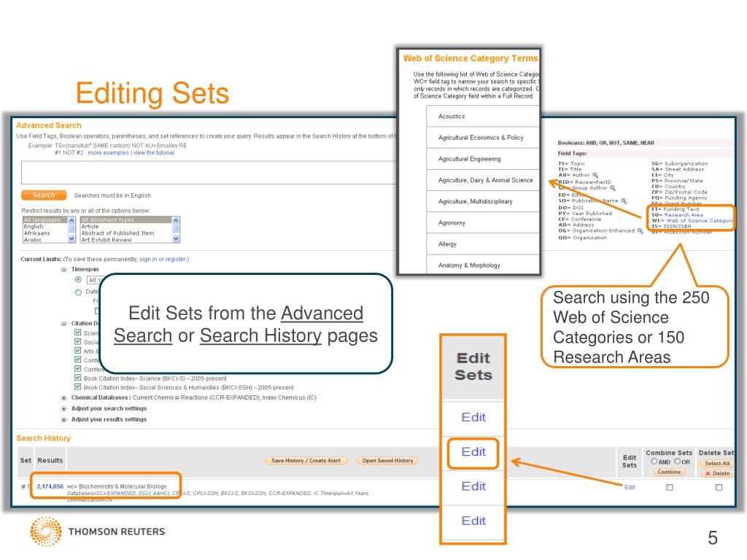The width and height of the screenshot is (747, 560).
Task: Open the Group Author lookup magnifier icon
Action: pyautogui.click(x=613, y=188)
